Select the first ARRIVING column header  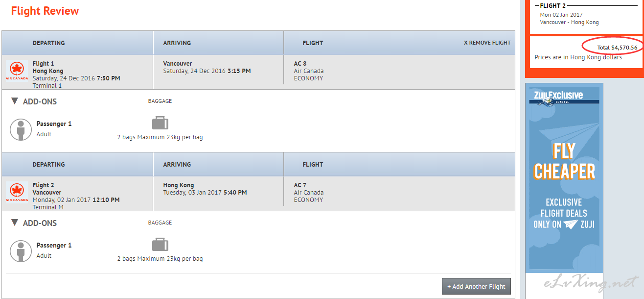(177, 43)
